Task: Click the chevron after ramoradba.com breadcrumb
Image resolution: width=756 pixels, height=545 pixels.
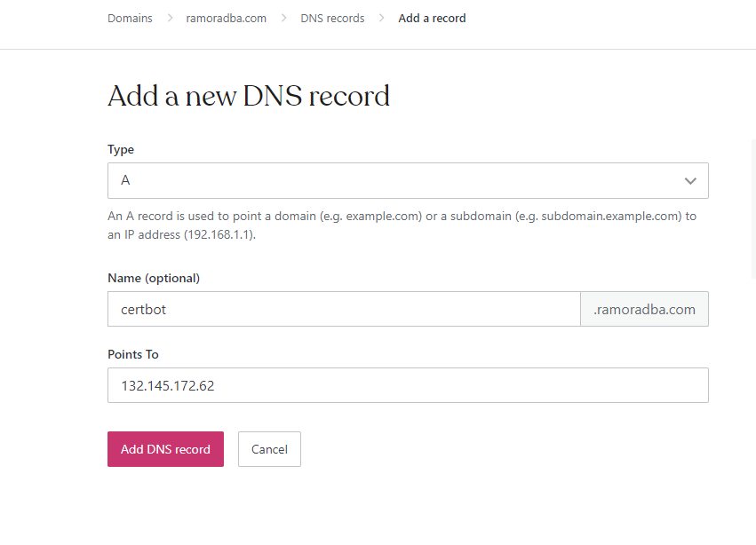Action: click(283, 18)
